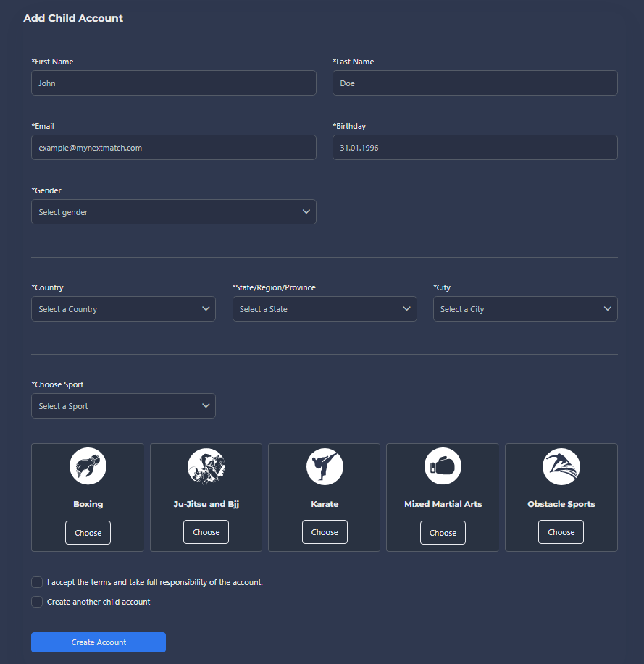Click the Boxing card title
Screen dimensions: 644x664
(x=88, y=504)
